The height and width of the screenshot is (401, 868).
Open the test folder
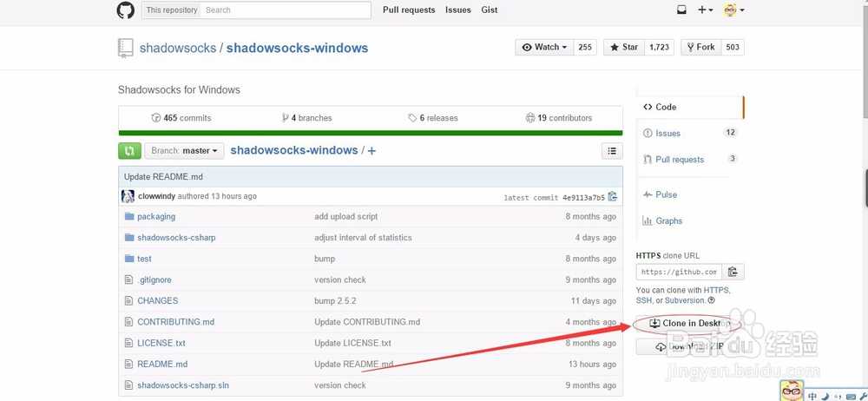pyautogui.click(x=144, y=259)
